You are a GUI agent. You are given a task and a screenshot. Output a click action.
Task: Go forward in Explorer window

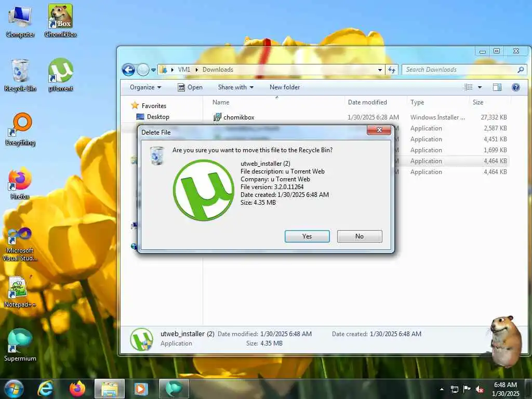[143, 70]
